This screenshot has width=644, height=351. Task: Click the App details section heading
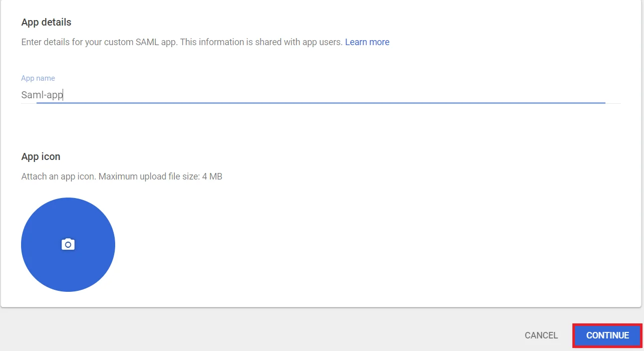(46, 22)
